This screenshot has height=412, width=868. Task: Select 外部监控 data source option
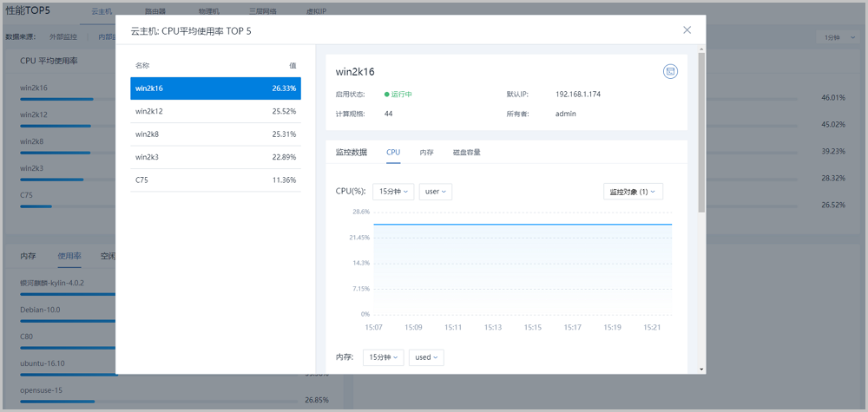63,37
